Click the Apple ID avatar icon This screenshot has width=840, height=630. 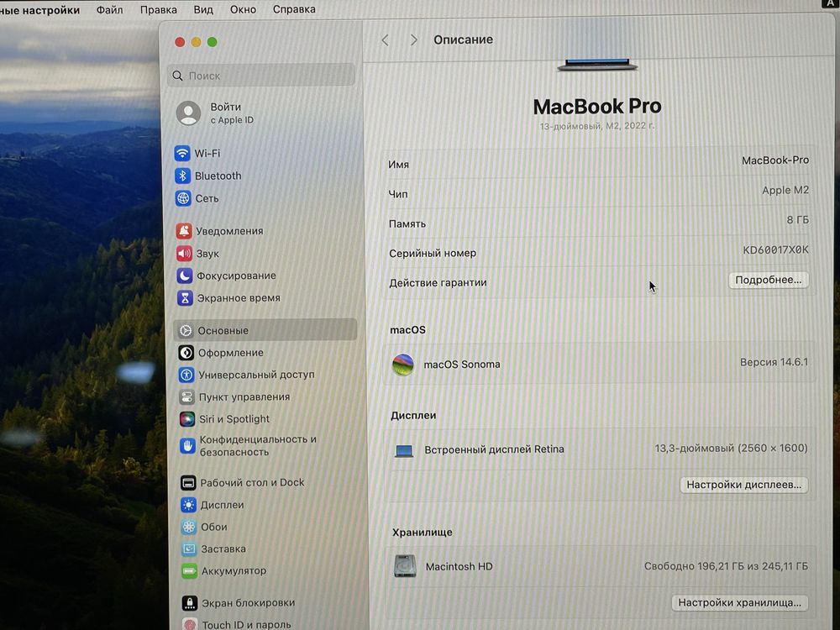pos(188,113)
